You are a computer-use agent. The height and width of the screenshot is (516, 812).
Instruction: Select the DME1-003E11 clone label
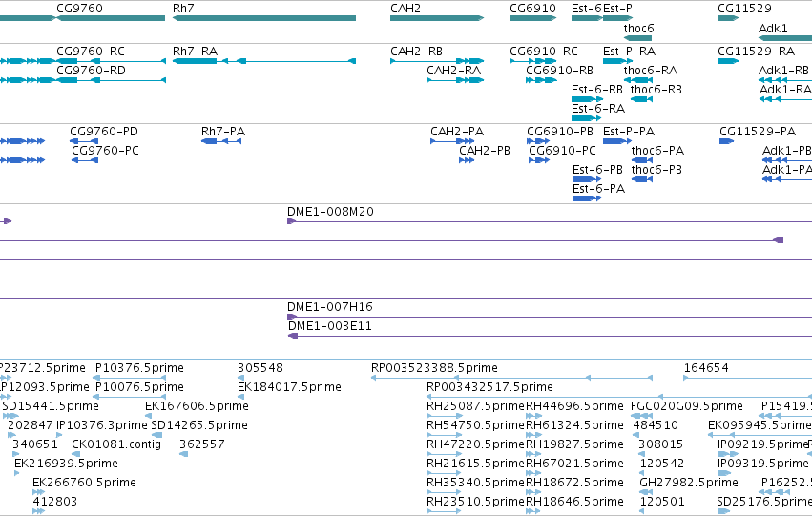coord(330,326)
